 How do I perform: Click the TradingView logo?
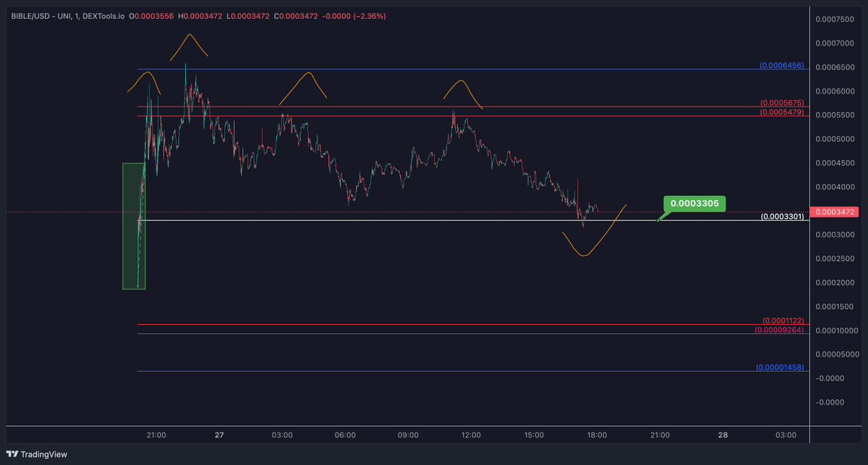tap(35, 453)
